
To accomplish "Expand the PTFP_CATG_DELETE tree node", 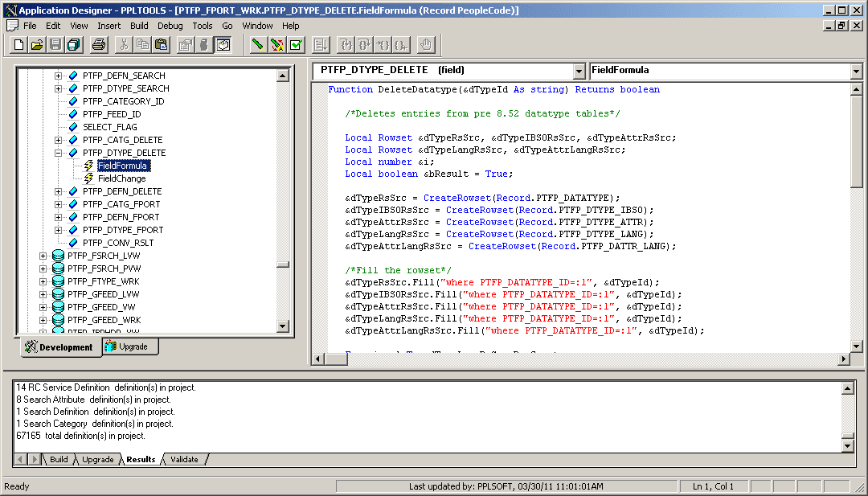I will pyautogui.click(x=56, y=139).
